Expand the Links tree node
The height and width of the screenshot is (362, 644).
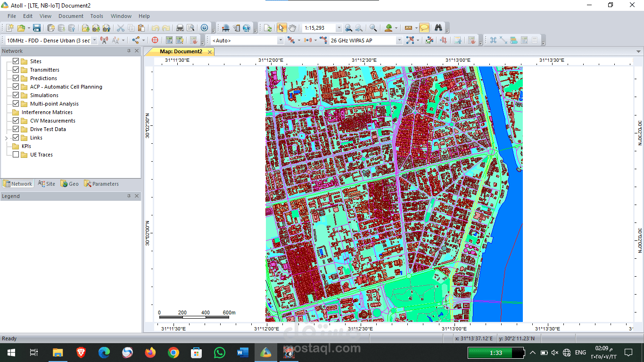click(x=6, y=138)
